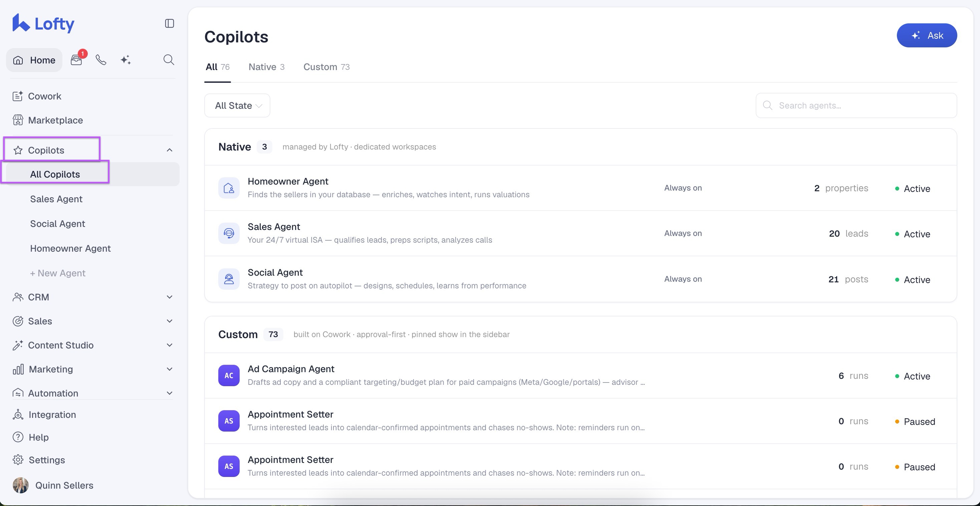Expand the Automation section chevron
Image resolution: width=980 pixels, height=506 pixels.
coord(170,393)
